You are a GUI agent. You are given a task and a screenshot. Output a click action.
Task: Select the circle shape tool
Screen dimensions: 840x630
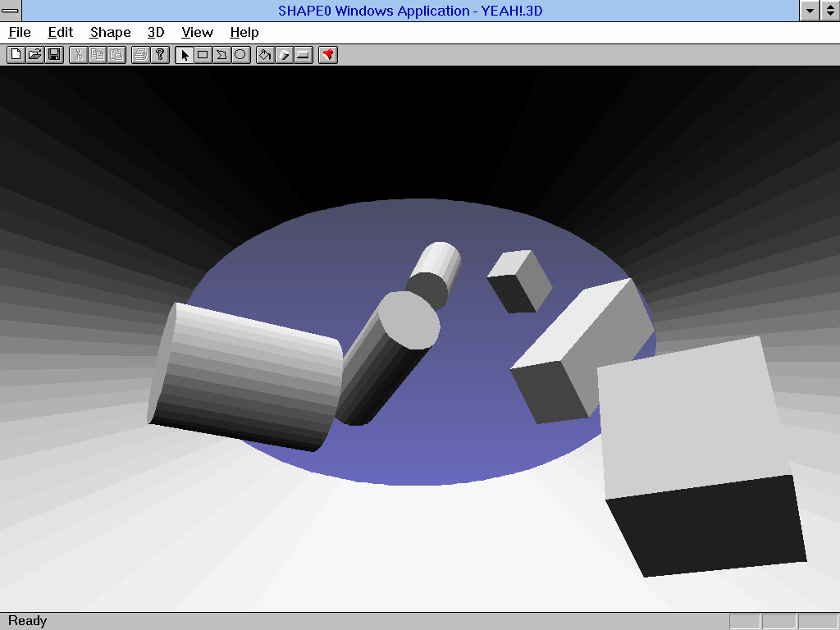(x=241, y=55)
